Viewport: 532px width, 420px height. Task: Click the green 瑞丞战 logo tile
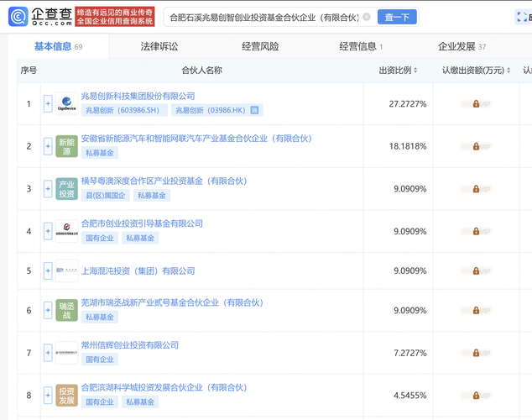[66, 310]
